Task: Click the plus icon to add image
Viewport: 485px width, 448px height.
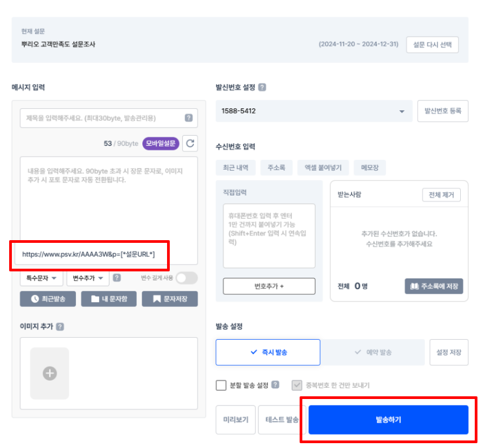Action: 50,373
